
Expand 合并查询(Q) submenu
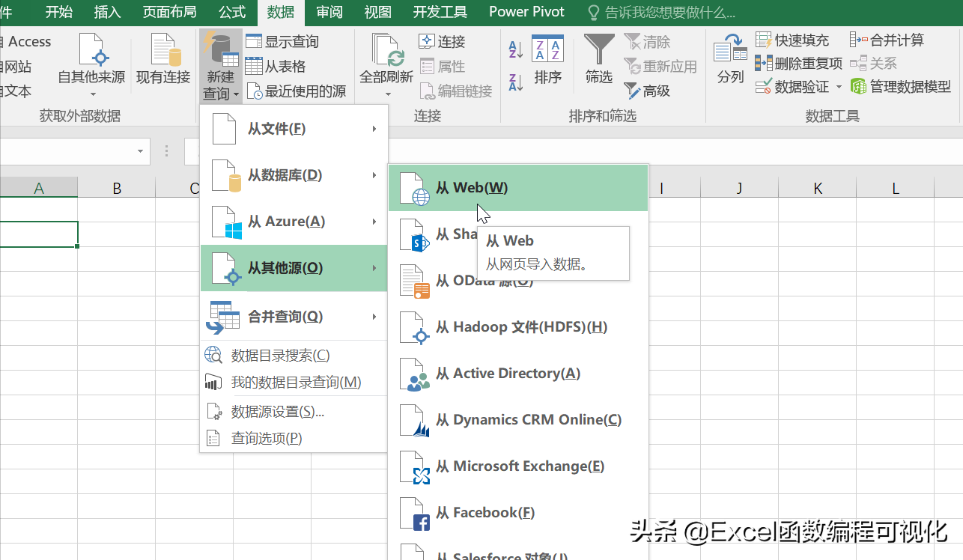coord(294,317)
